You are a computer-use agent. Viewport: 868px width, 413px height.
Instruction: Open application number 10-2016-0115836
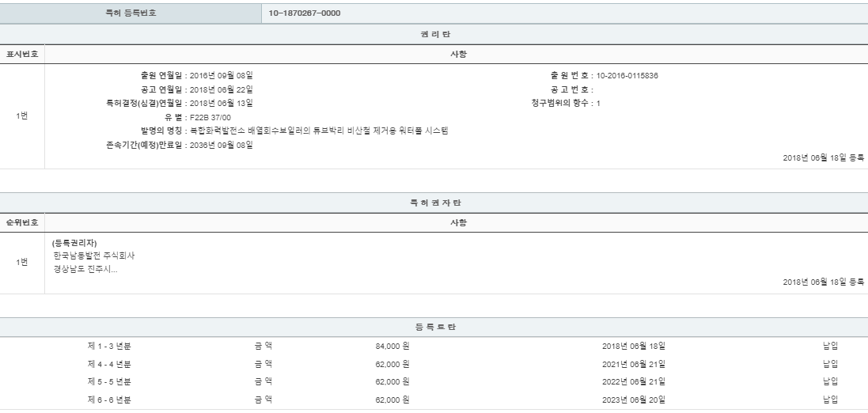coord(627,76)
